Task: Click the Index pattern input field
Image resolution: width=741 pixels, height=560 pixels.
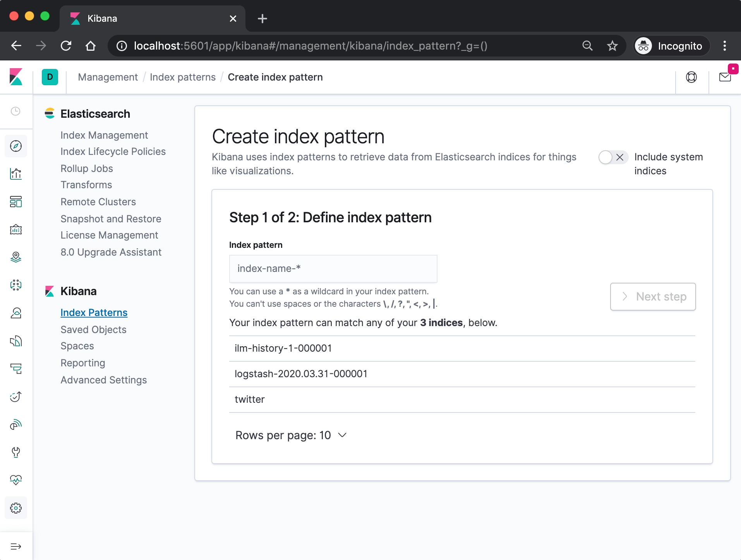Action: tap(333, 269)
